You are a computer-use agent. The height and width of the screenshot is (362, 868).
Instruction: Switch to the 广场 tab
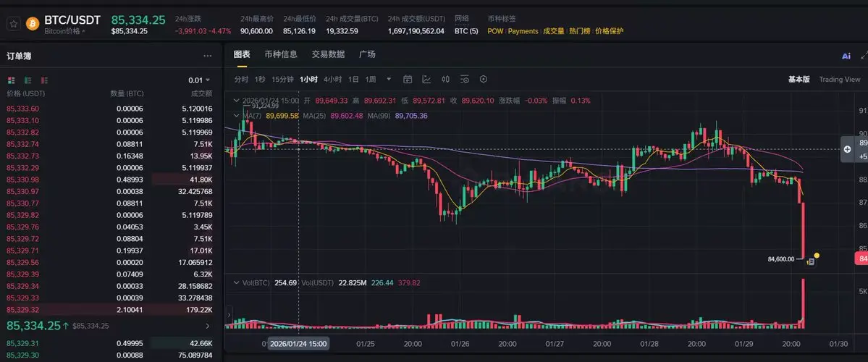[367, 54]
